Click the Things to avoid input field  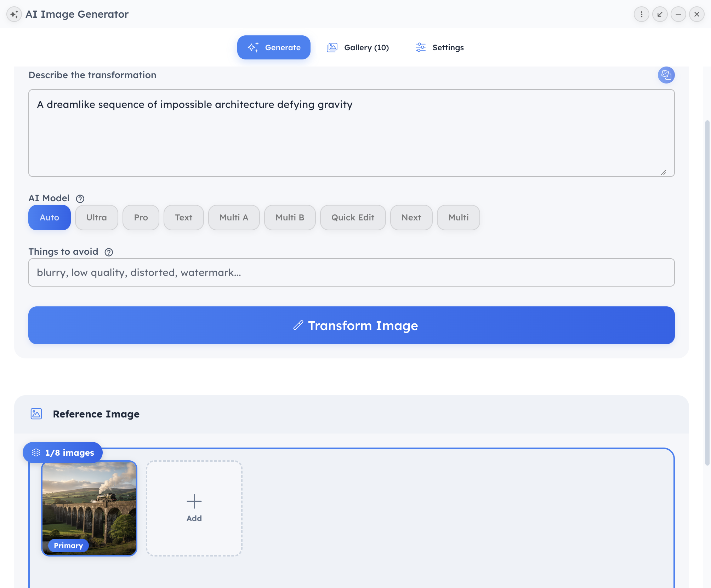pyautogui.click(x=351, y=272)
